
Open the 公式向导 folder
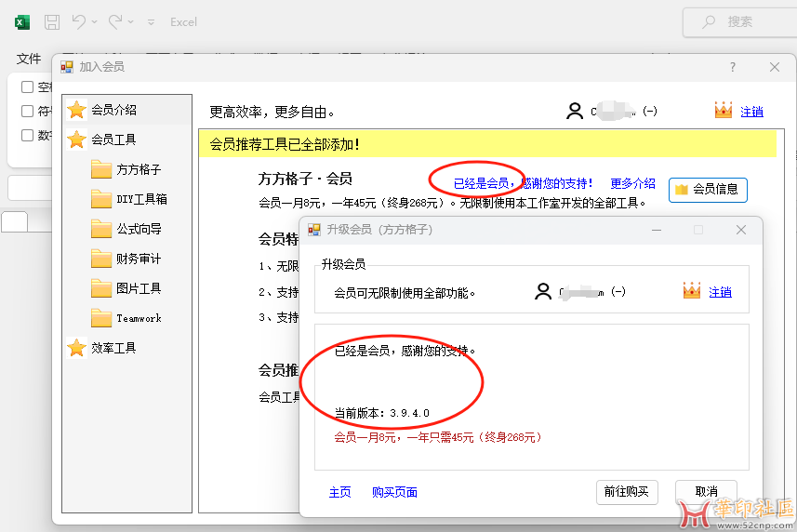tap(138, 229)
